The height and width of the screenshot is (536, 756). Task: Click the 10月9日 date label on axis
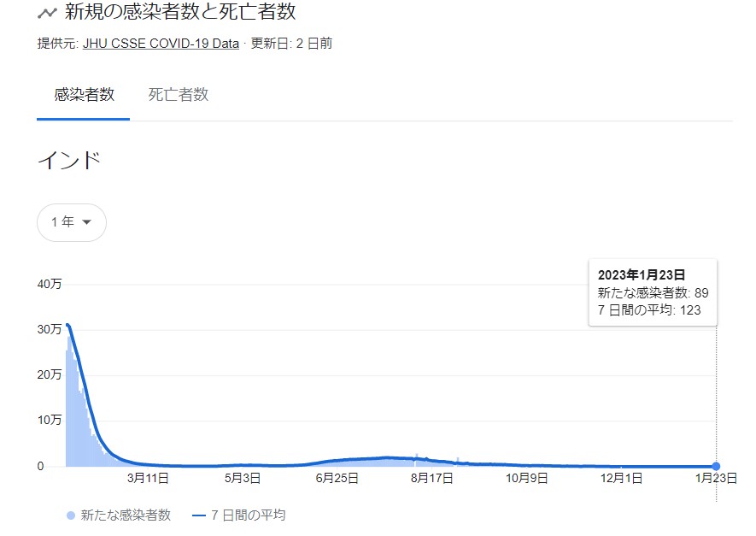click(526, 478)
